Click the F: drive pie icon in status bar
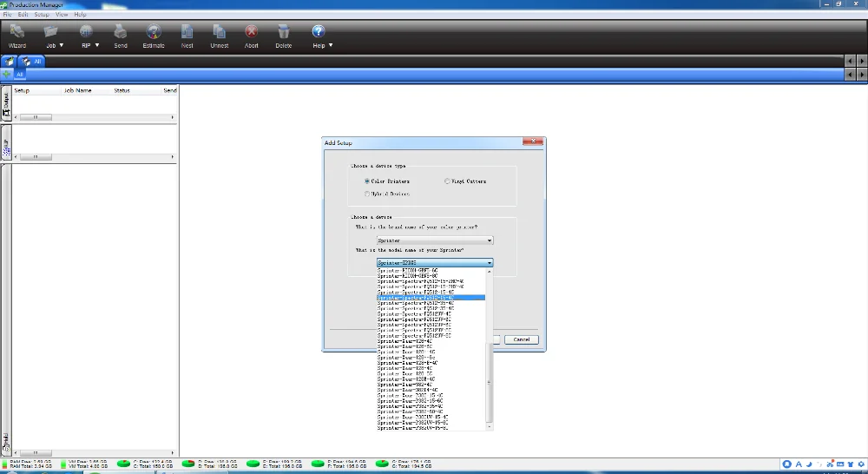 tap(318, 464)
